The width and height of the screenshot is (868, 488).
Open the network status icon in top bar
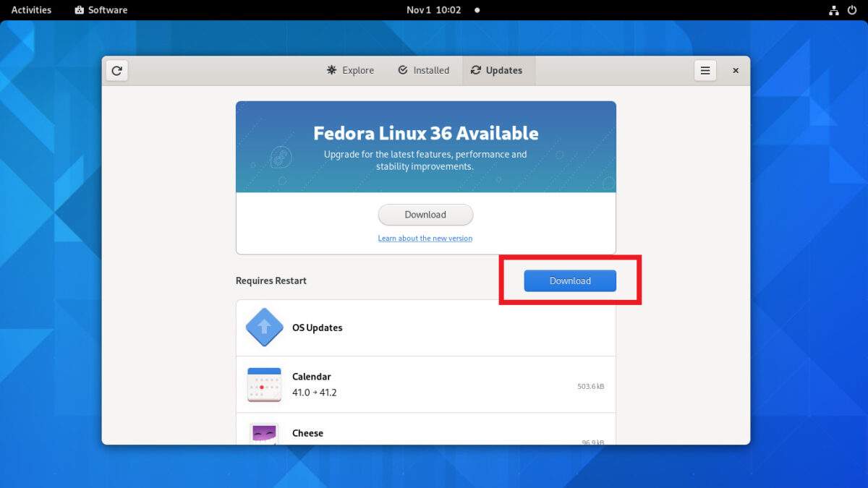tap(833, 10)
